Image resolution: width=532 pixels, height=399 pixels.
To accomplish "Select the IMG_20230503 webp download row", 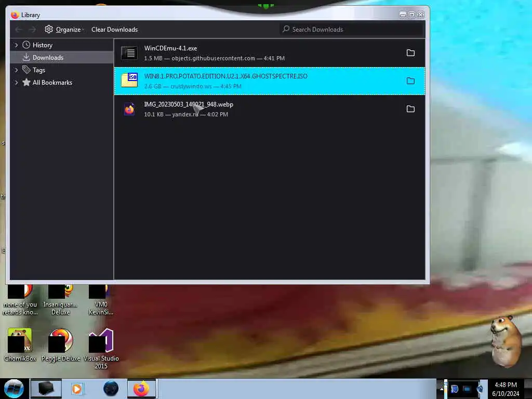I will tap(270, 109).
